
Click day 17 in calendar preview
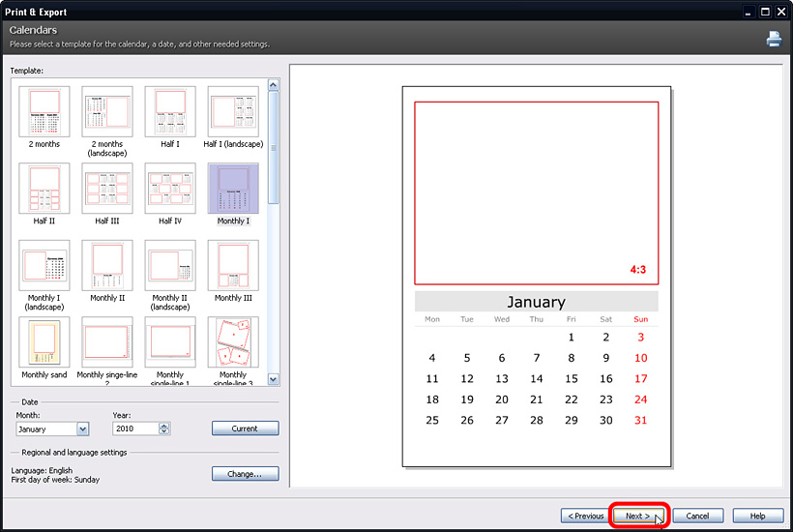coord(641,379)
